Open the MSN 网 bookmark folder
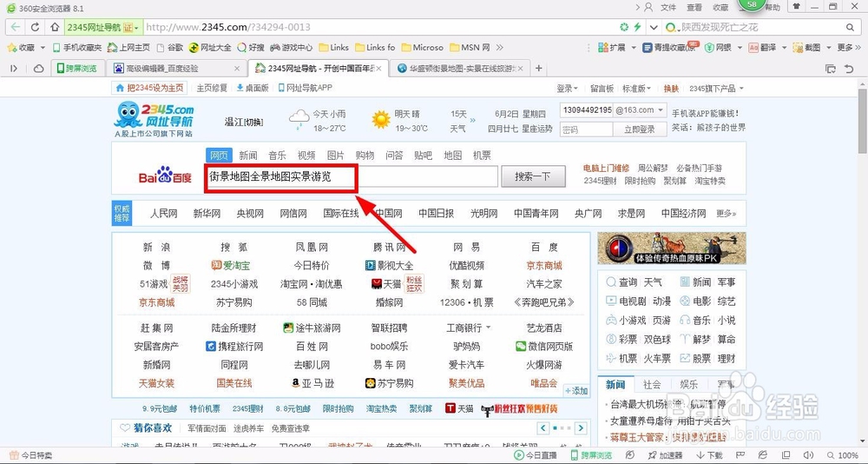This screenshot has width=868, height=464. tap(470, 48)
